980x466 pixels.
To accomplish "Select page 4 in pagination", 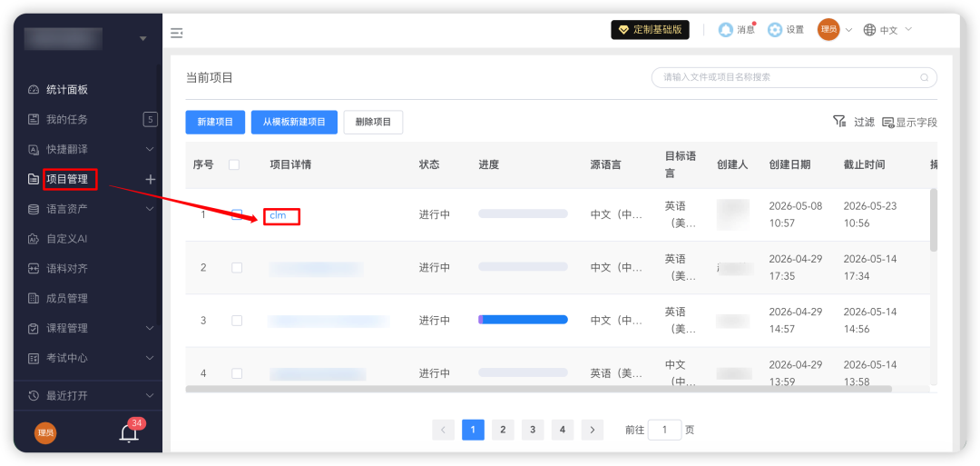I will 563,430.
